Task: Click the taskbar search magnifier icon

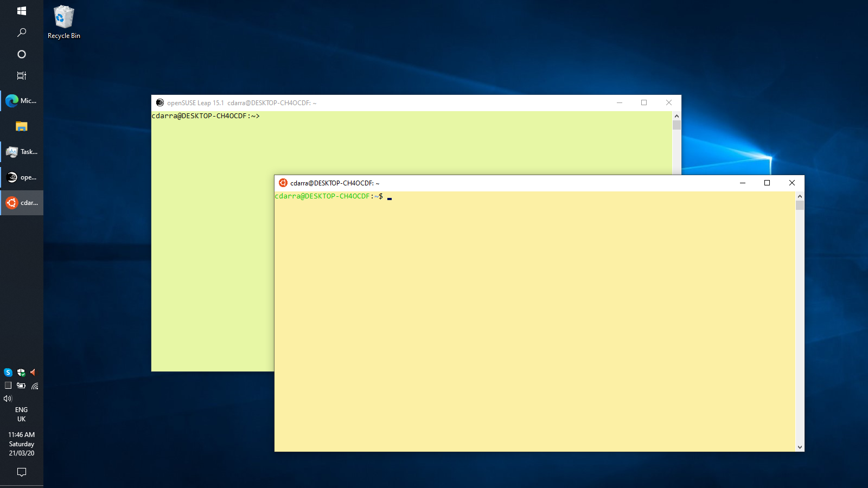Action: 22,33
